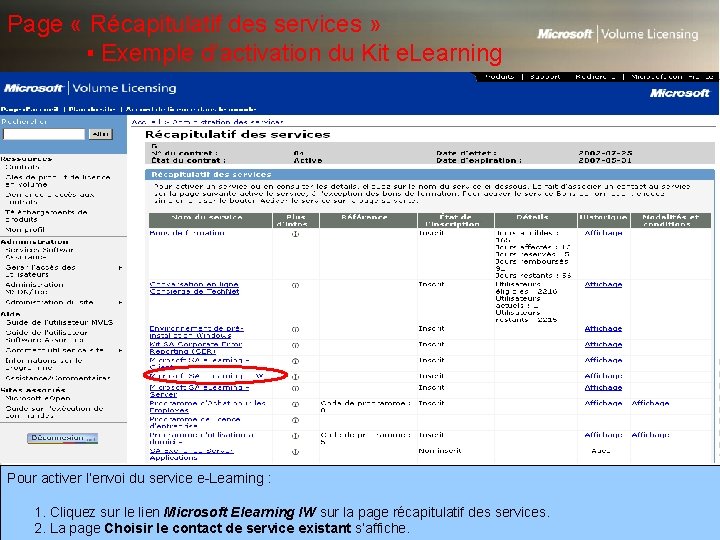Open Microsoft SA eLearning Server link
Screen dimensions: 720x540
point(199,391)
